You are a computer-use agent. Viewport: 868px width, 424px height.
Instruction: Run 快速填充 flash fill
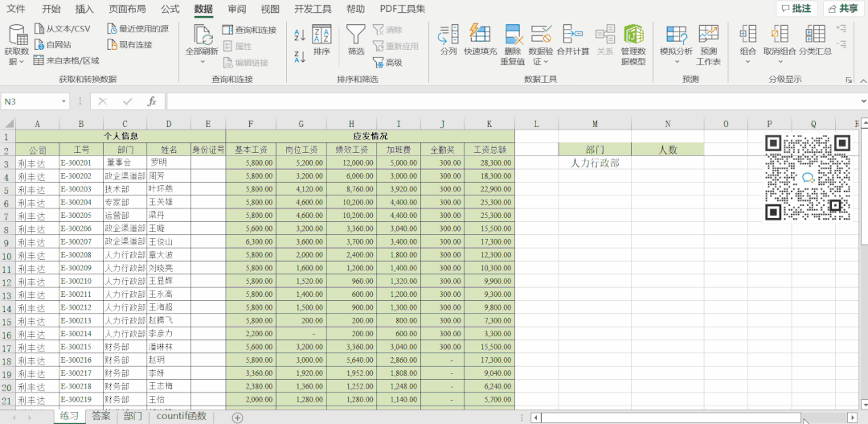point(480,40)
